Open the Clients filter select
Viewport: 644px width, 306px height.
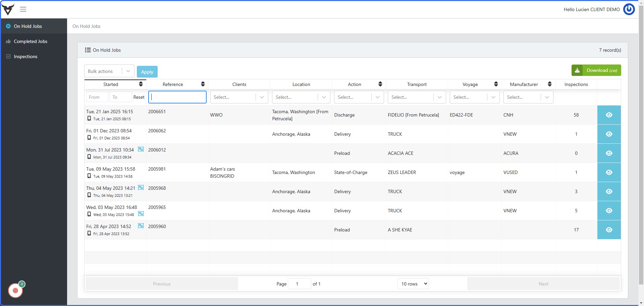pyautogui.click(x=239, y=97)
